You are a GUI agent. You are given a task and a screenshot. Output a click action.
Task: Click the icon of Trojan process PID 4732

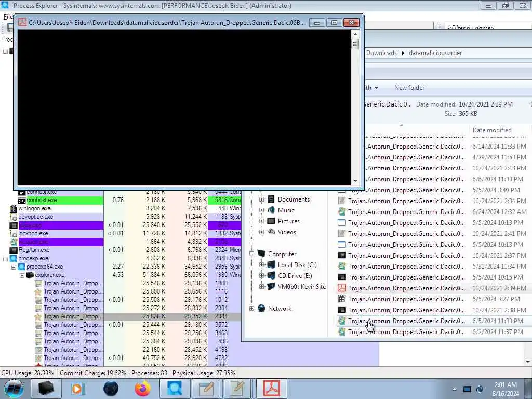(x=38, y=358)
